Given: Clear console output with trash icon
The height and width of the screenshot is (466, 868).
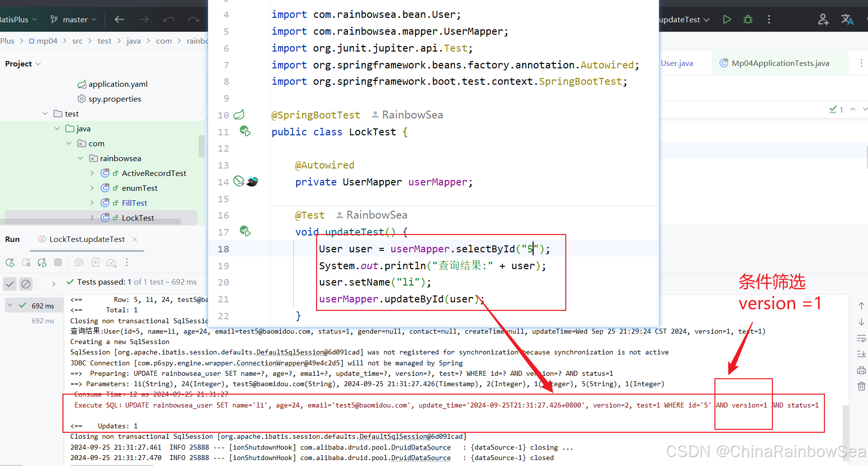Looking at the screenshot, I should [862, 386].
